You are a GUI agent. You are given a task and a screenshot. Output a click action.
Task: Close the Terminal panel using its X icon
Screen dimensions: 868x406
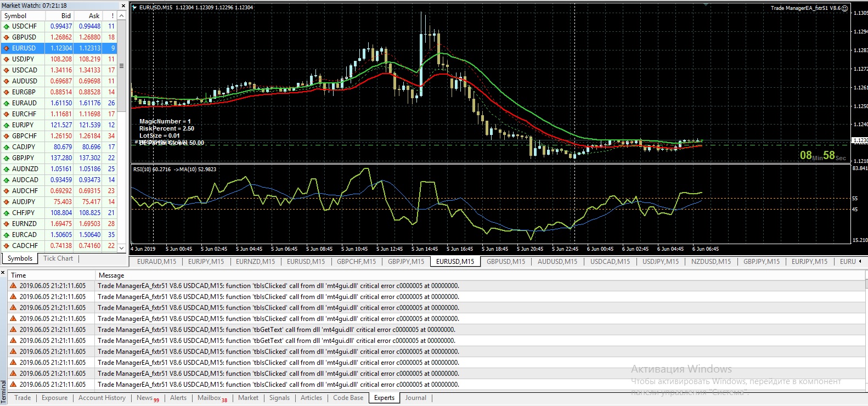[x=3, y=273]
